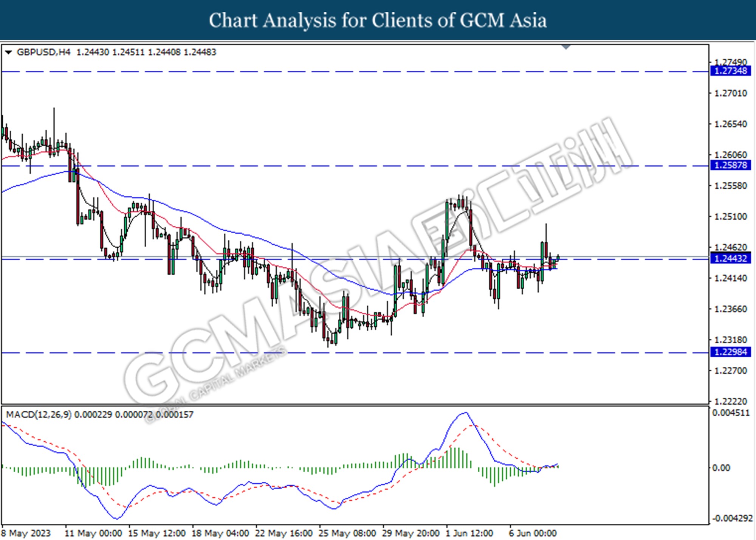Viewport: 756px width, 540px height.
Task: Click the 11 May 00:00 time label
Action: point(93,534)
